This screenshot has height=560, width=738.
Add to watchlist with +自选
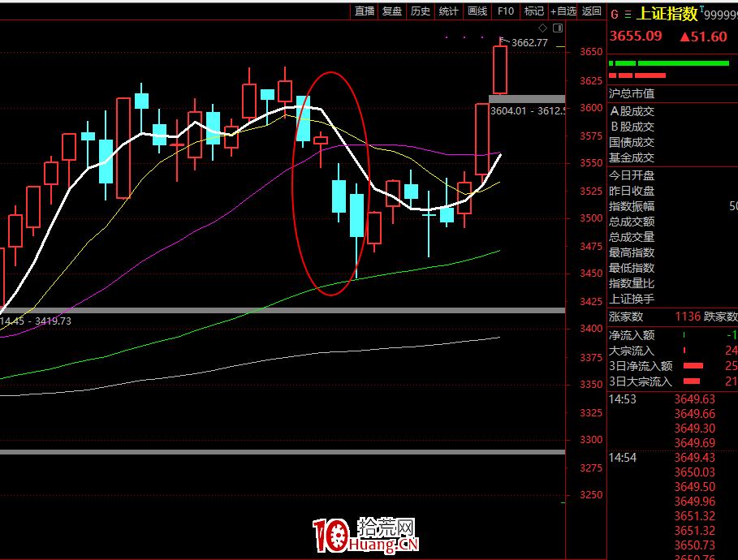click(x=563, y=11)
